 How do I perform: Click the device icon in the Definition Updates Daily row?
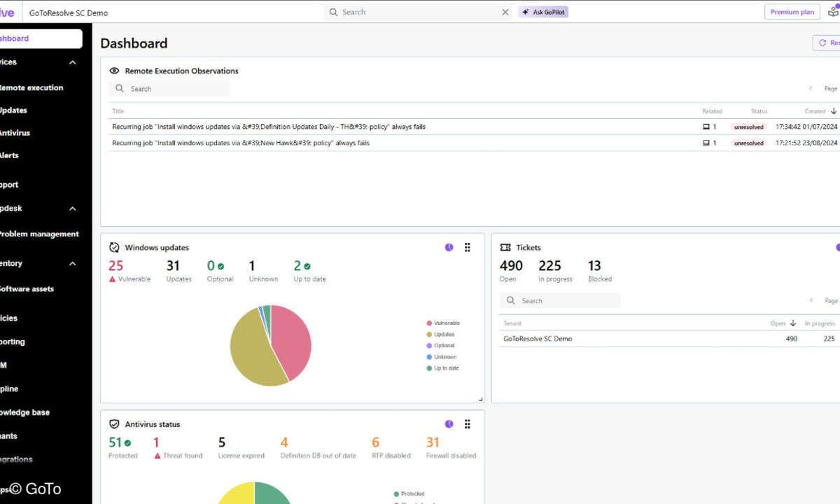(x=706, y=127)
